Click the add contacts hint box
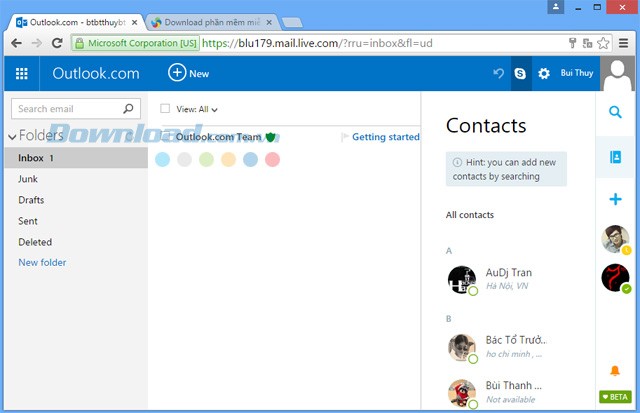The image size is (640, 413). 506,169
